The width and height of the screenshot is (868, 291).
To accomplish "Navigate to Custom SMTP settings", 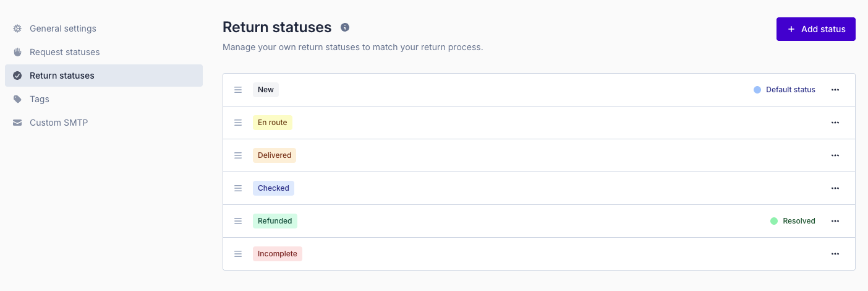I will (59, 123).
